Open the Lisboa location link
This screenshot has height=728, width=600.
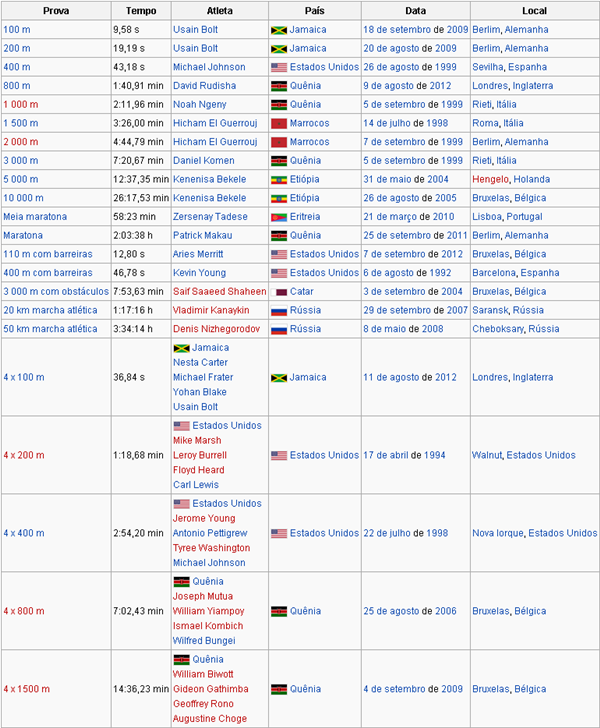pos(487,217)
